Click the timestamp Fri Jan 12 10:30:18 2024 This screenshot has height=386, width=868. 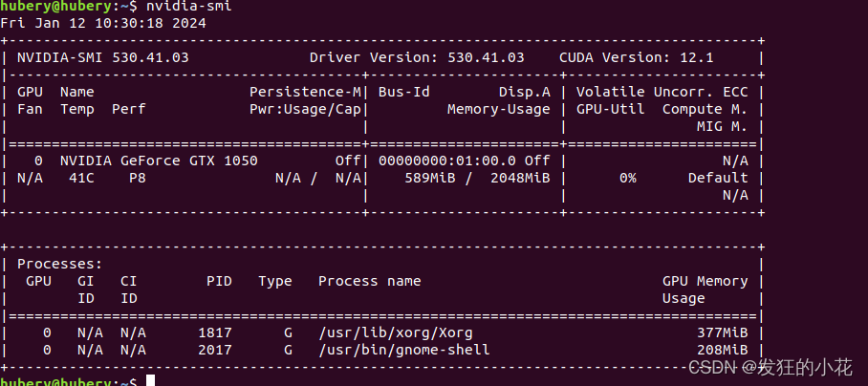[103, 23]
